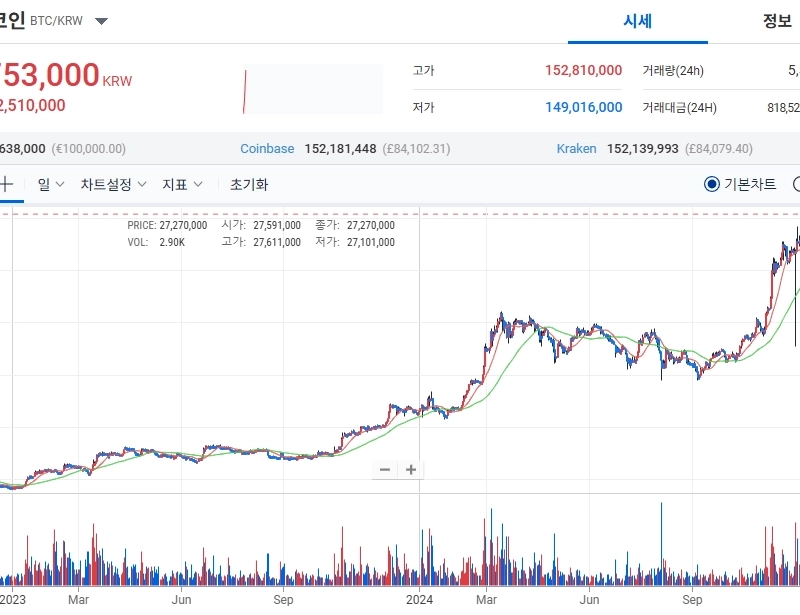Expand the 지표 indicators dropdown
This screenshot has width=800, height=615.
coord(183,184)
